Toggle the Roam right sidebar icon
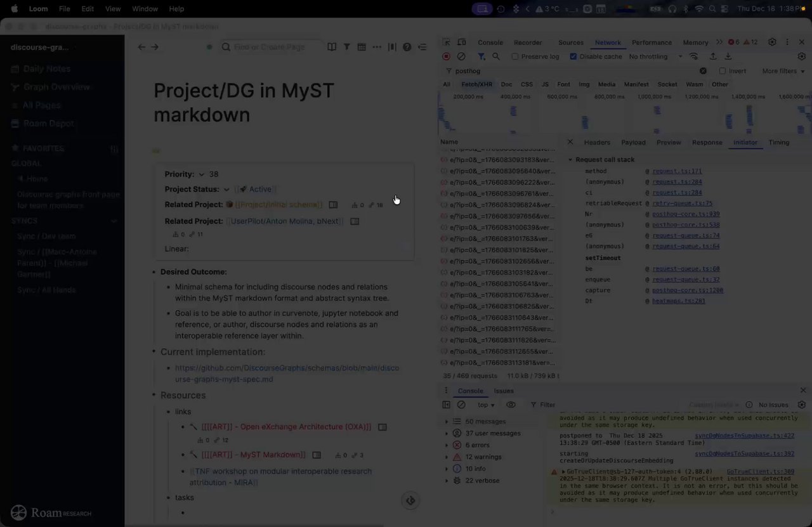Viewport: 812px width, 527px height. (422, 47)
